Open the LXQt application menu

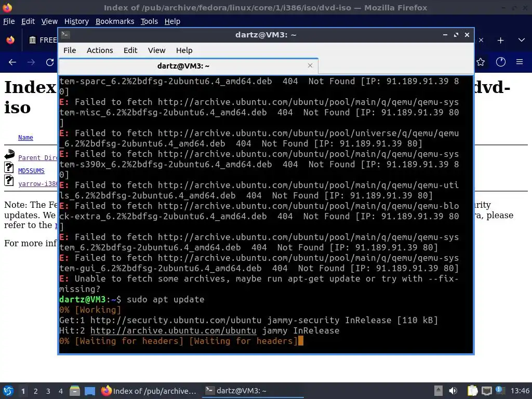pyautogui.click(x=8, y=391)
